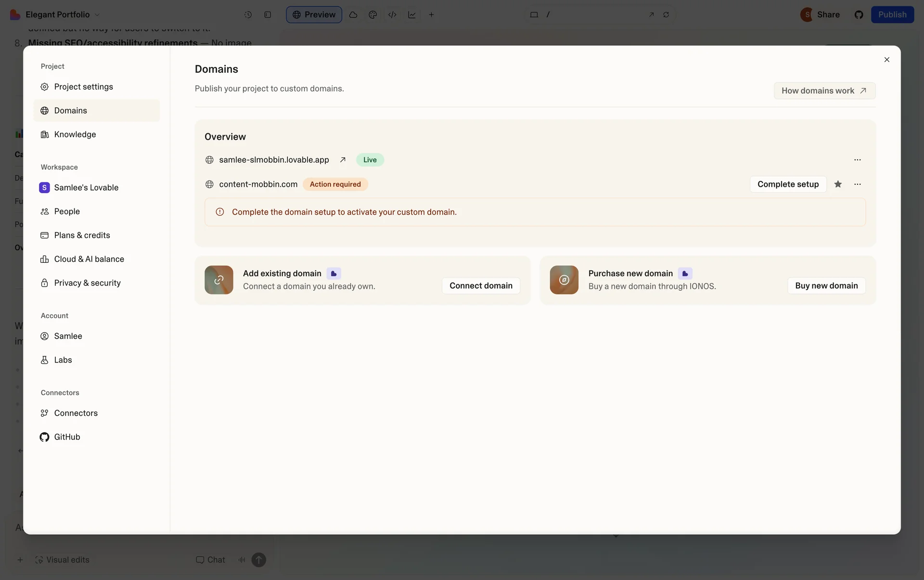Open more options for content-mobbin.com

click(858, 184)
